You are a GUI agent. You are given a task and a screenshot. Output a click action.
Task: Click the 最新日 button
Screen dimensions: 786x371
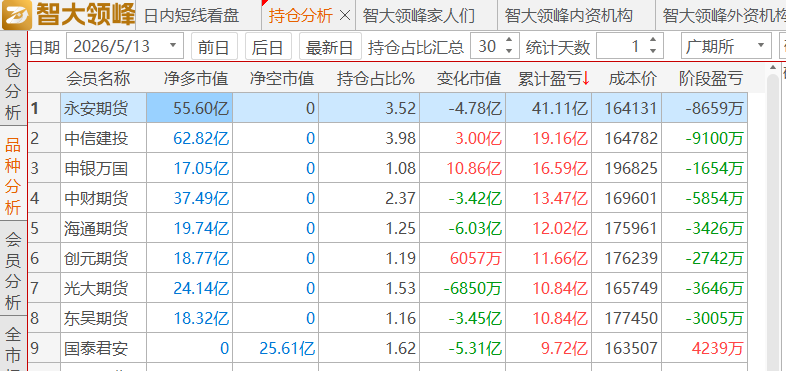330,47
